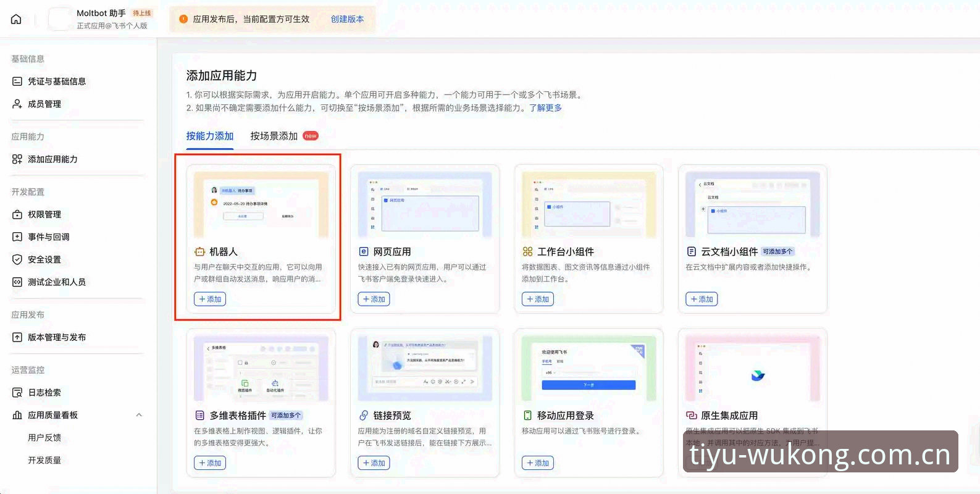Click the 成员管理 person icon
The height and width of the screenshot is (494, 980).
click(17, 104)
